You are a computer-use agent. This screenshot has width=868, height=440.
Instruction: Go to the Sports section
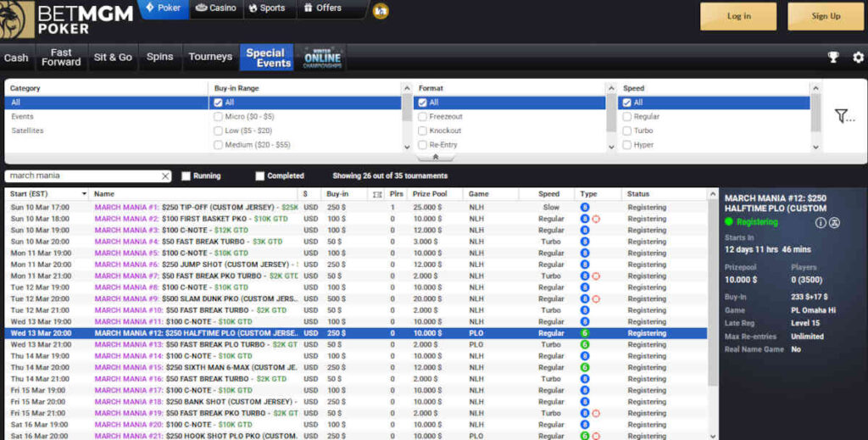[267, 8]
